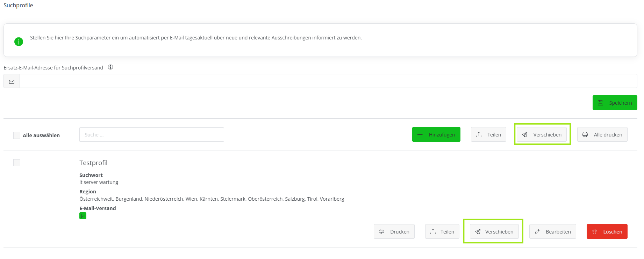The height and width of the screenshot is (259, 644).
Task: Click the Suchprofile page heading
Action: pyautogui.click(x=18, y=5)
